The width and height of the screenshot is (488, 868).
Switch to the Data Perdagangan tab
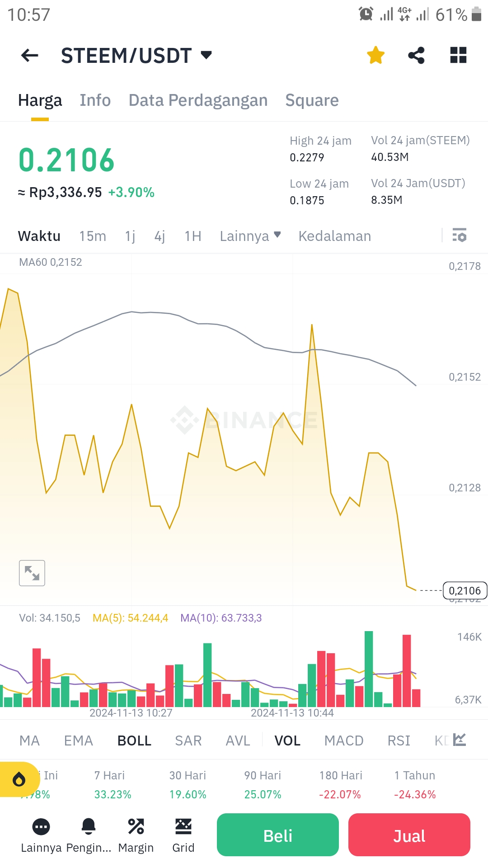click(x=198, y=100)
